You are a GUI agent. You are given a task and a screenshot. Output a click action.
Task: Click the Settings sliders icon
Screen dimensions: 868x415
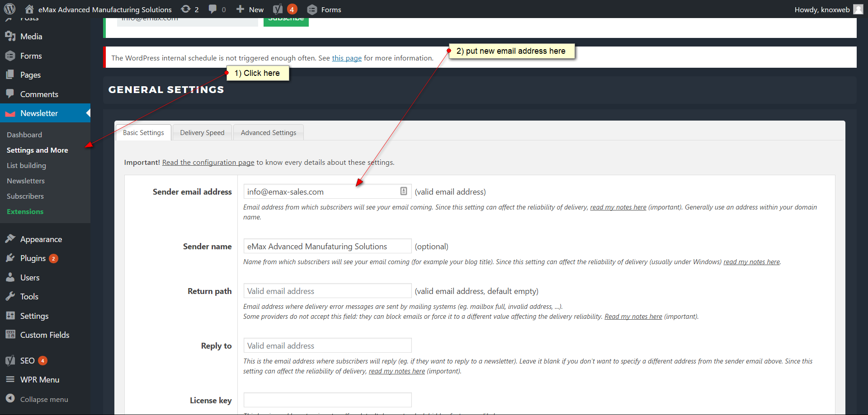10,316
